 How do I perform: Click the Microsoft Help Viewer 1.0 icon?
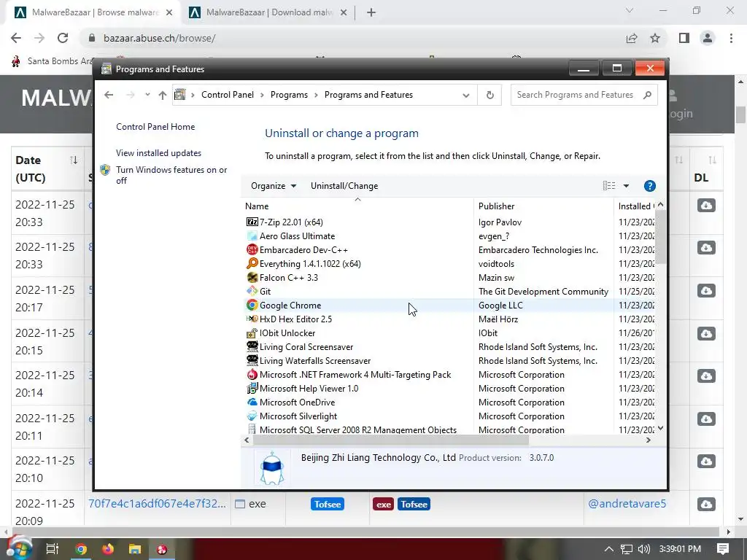click(x=252, y=388)
